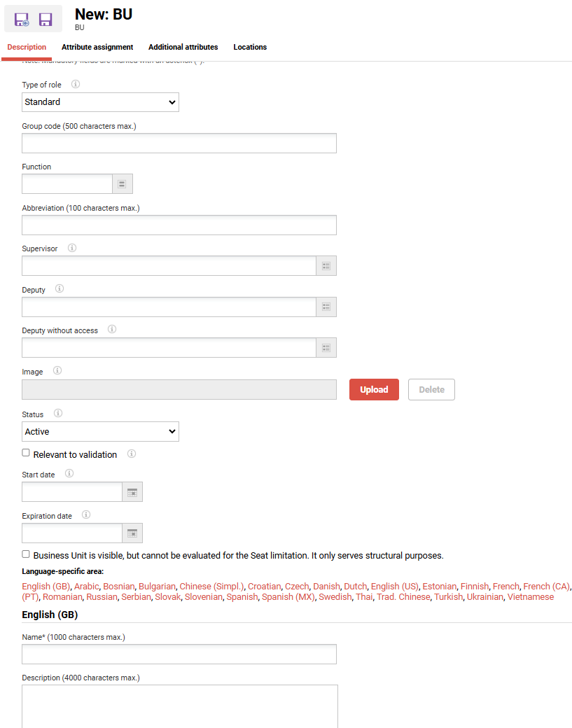The width and height of the screenshot is (572, 728).
Task: Open the Function selection list icon
Action: pyautogui.click(x=122, y=184)
